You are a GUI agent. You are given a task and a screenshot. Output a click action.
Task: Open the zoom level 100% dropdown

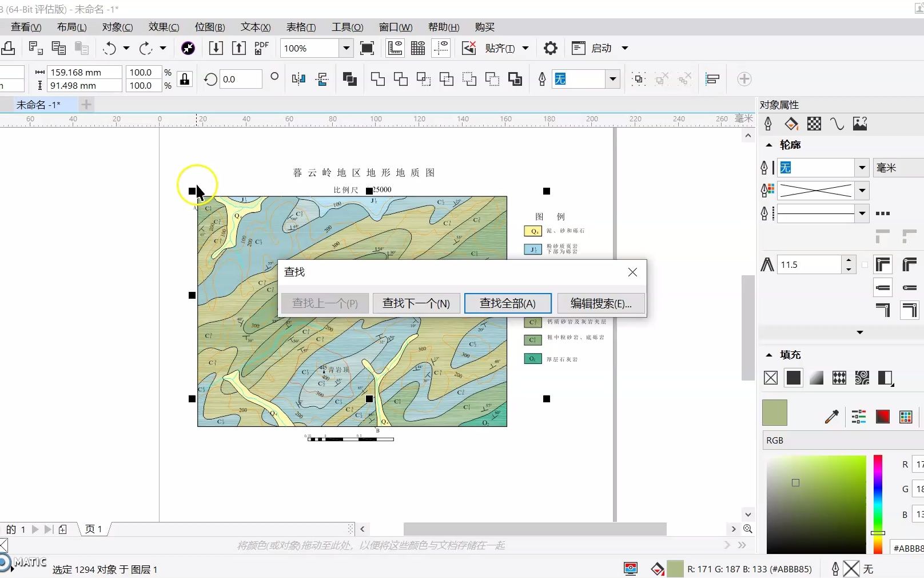coord(346,48)
